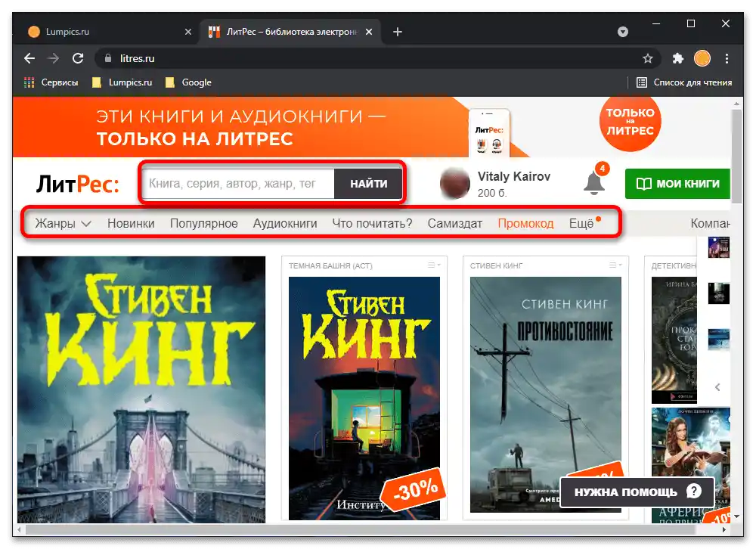Open the СТИВЕН КИНГ author link
This screenshot has height=549, width=756.
point(496,266)
